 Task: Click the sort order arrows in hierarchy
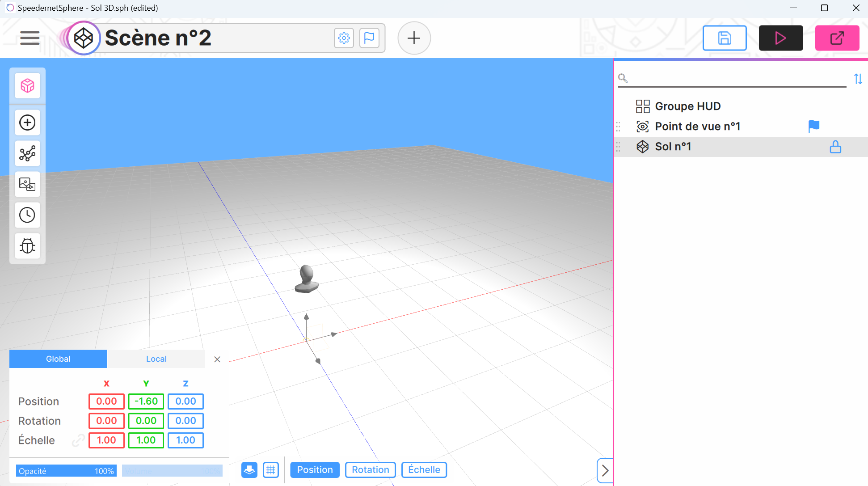point(858,79)
